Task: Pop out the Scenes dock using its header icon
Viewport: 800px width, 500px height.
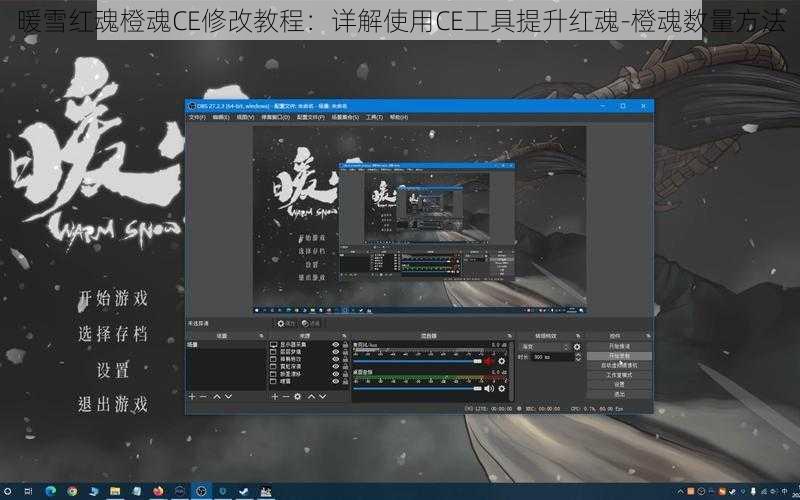Action: (261, 336)
